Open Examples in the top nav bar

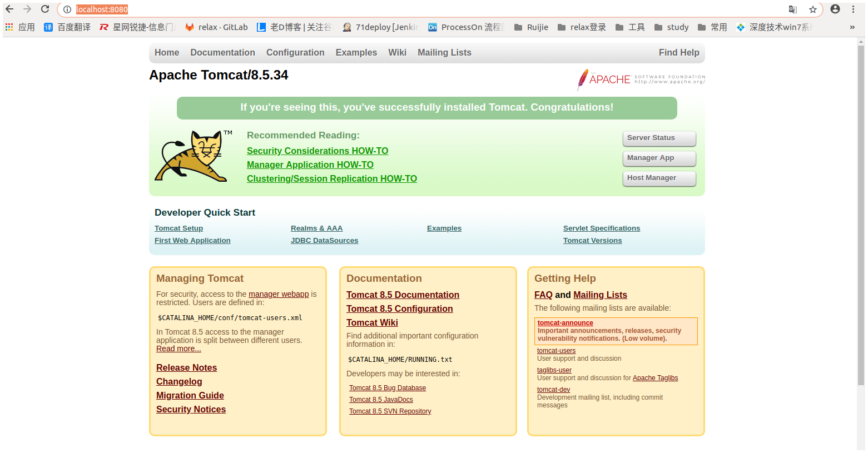(x=356, y=53)
